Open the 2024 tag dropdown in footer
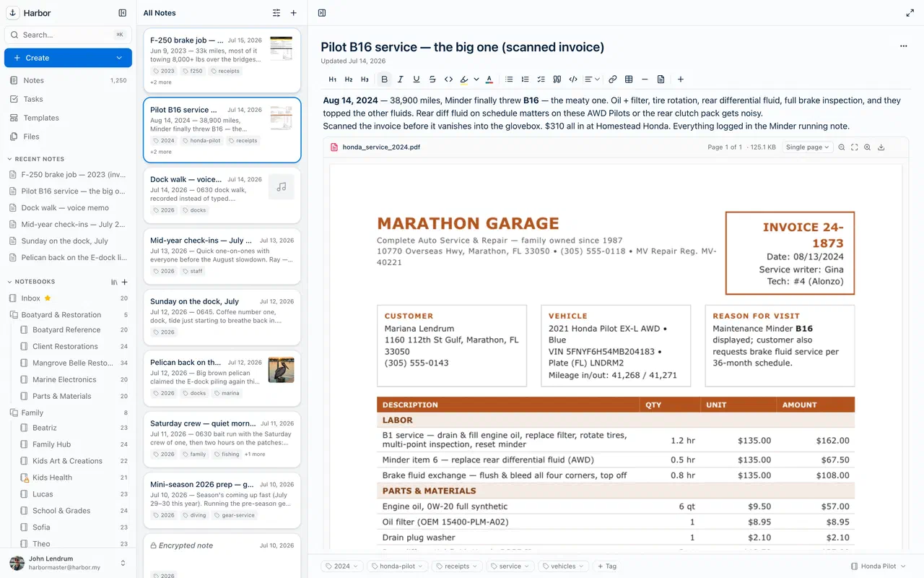This screenshot has width=924, height=578. pyautogui.click(x=342, y=566)
